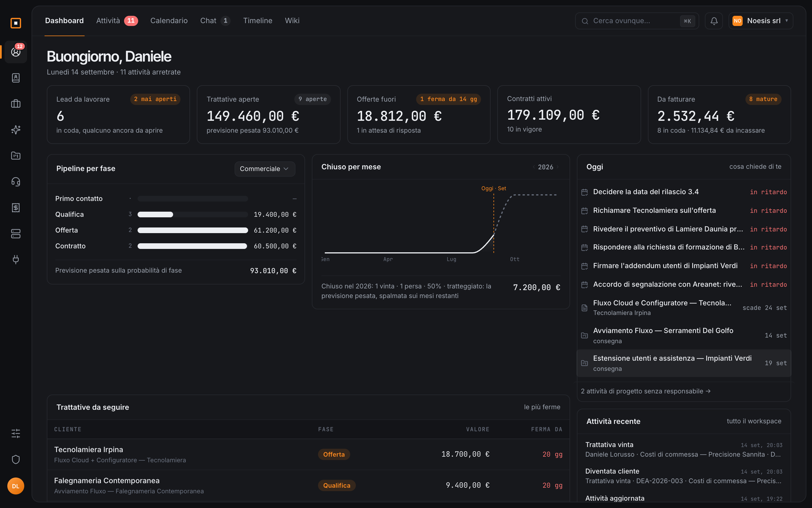
Task: Open the contacts address book sidebar icon
Action: pyautogui.click(x=16, y=78)
